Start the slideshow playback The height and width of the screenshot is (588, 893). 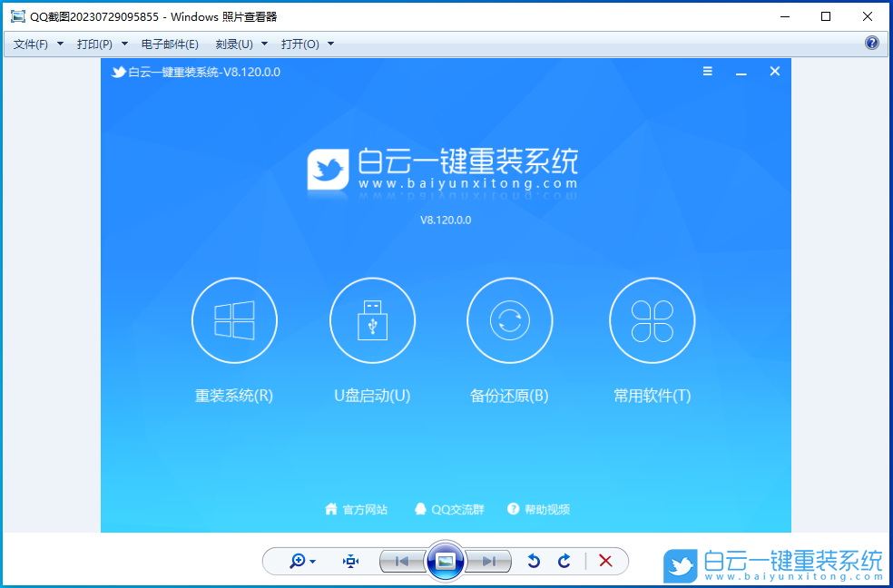pos(445,561)
